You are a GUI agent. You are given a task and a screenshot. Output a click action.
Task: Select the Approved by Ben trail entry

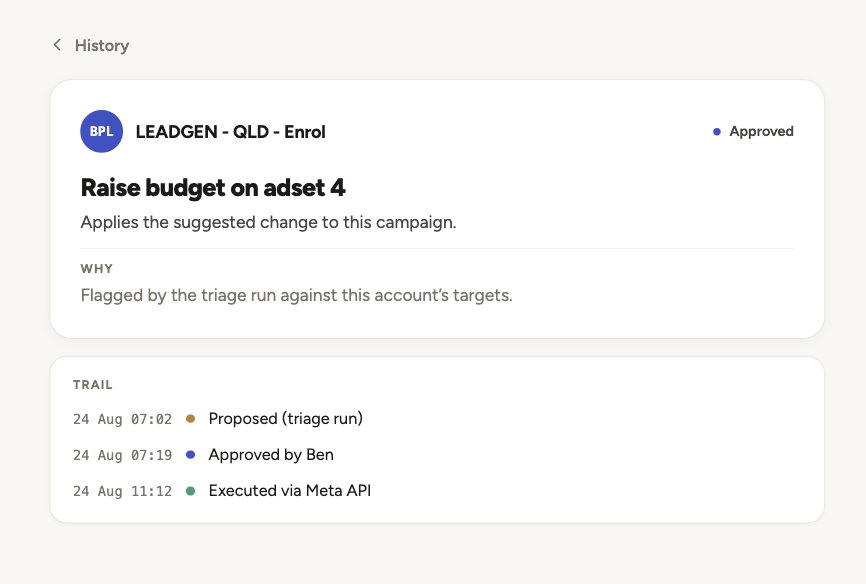coord(271,455)
